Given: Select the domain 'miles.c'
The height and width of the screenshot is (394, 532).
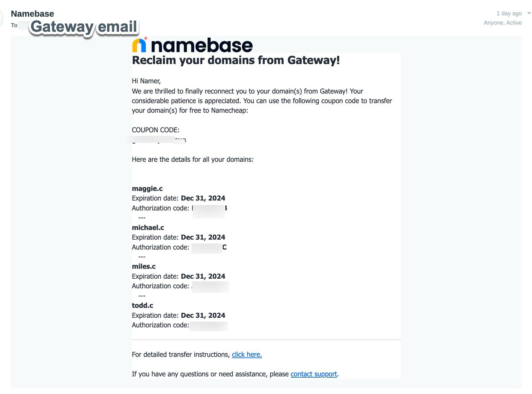Looking at the screenshot, I should point(144,267).
